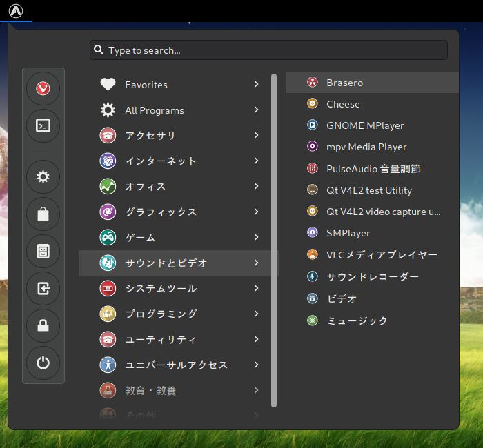This screenshot has width=483, height=448.
Task: Click the ミュージック app icon
Action: pos(313,320)
